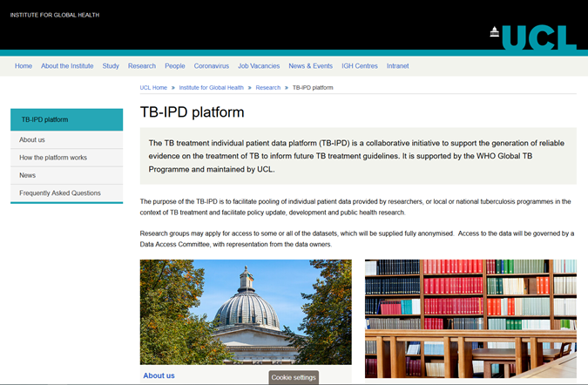The width and height of the screenshot is (588, 385).
Task: Open the Intranet link
Action: (397, 66)
